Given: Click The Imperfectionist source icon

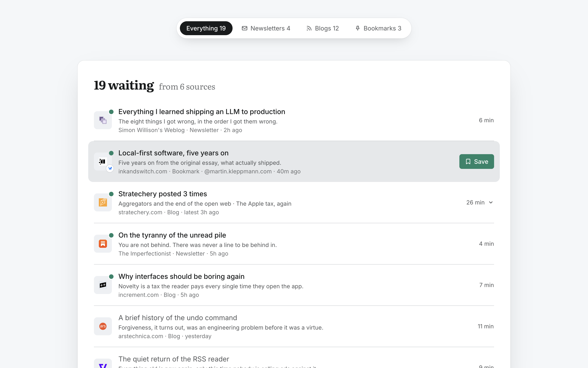Looking at the screenshot, I should [103, 244].
